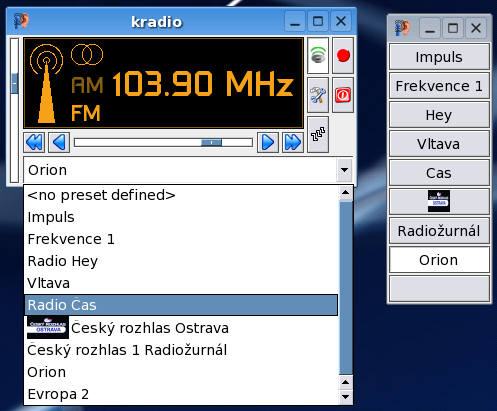Click the step frequency backward arrow
497x411 pixels.
tap(59, 143)
